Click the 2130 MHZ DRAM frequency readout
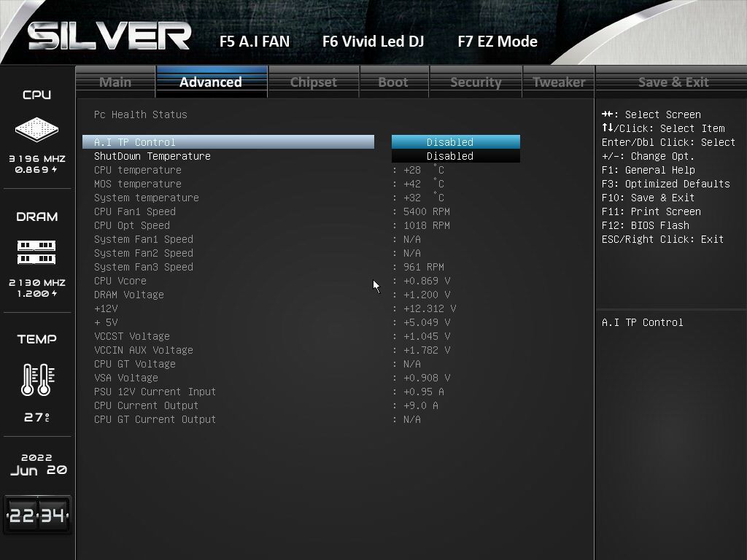 pos(37,282)
